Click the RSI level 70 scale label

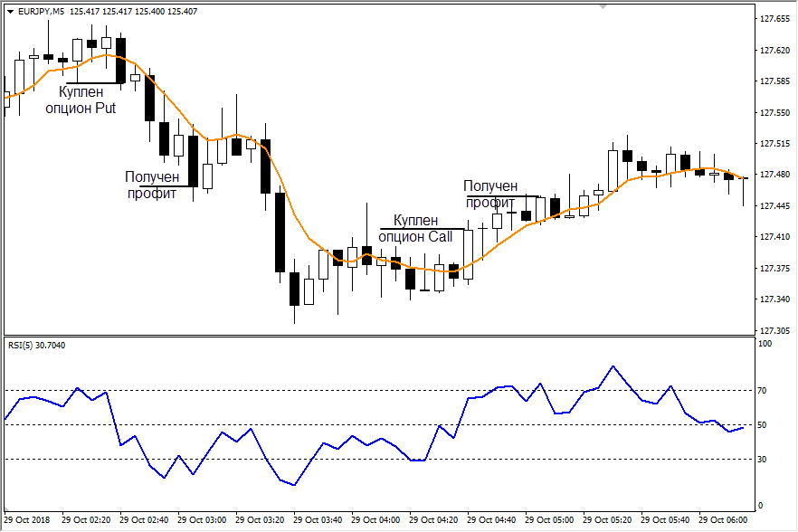point(764,391)
